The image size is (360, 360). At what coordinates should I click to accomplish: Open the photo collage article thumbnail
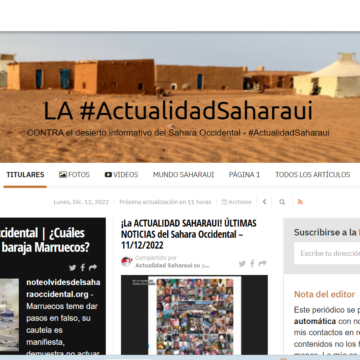(x=194, y=315)
